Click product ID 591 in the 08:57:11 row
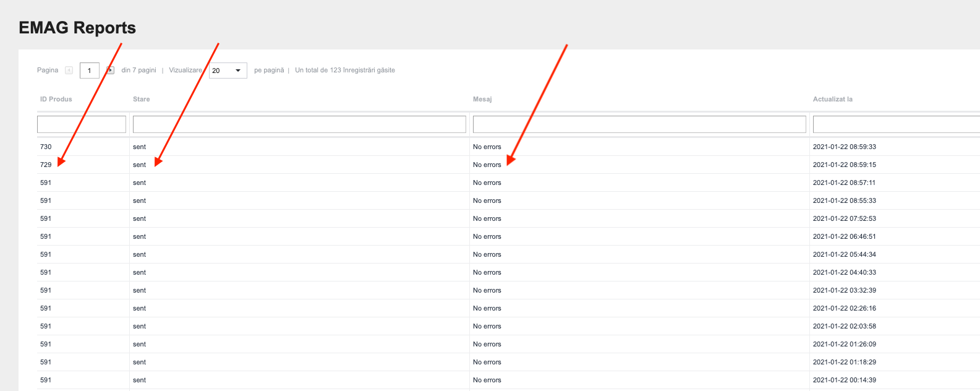This screenshot has height=391, width=980. tap(46, 183)
